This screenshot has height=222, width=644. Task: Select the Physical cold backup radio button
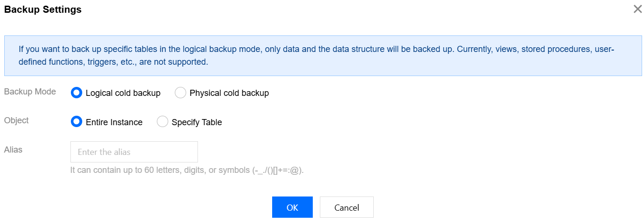(x=180, y=93)
